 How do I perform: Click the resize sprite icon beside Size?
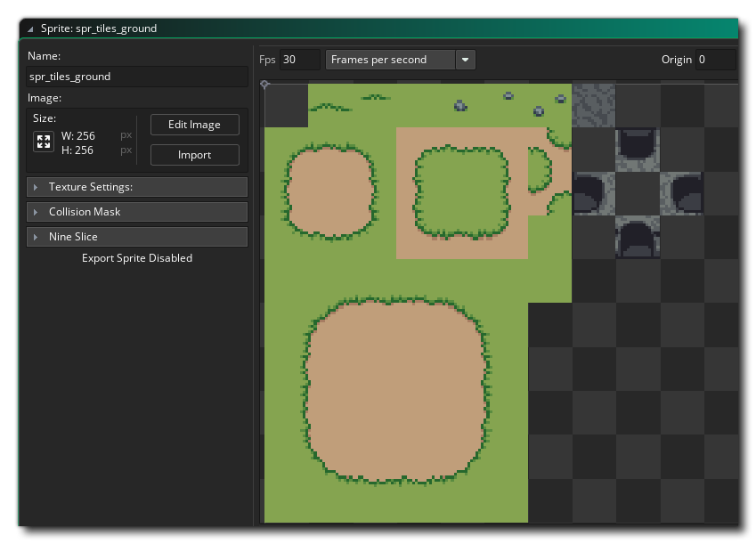pos(44,142)
